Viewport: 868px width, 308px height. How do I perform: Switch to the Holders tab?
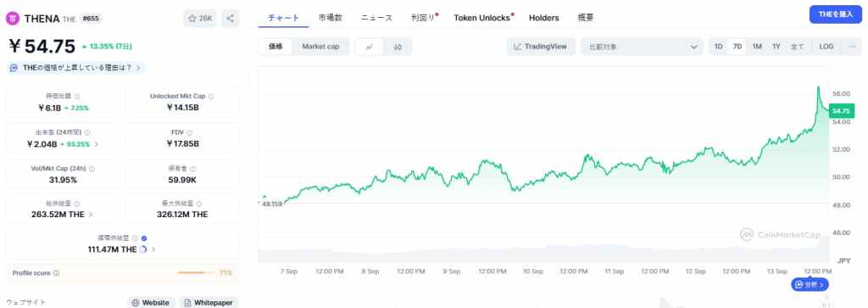click(x=543, y=18)
